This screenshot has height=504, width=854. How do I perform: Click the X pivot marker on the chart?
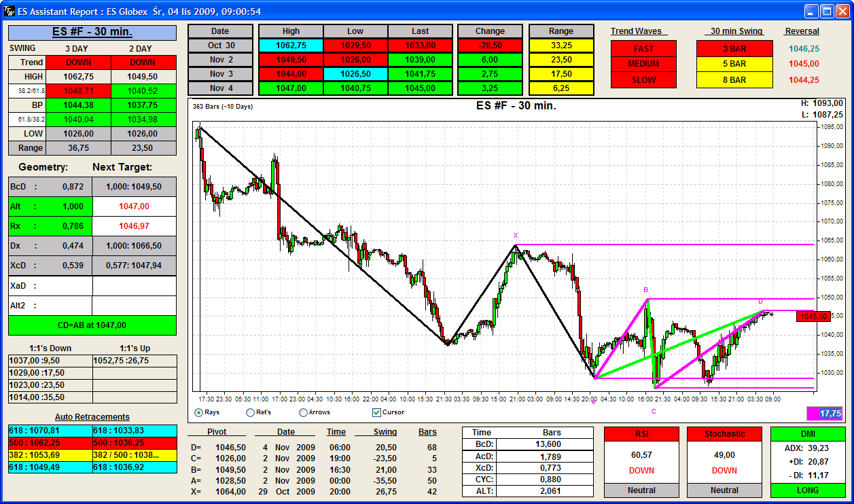(x=516, y=236)
